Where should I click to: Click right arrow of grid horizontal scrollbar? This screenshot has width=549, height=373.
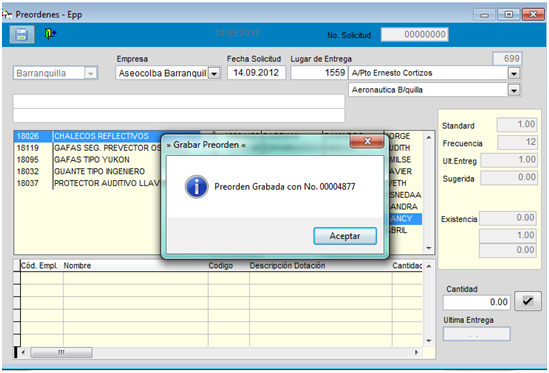[x=417, y=352]
